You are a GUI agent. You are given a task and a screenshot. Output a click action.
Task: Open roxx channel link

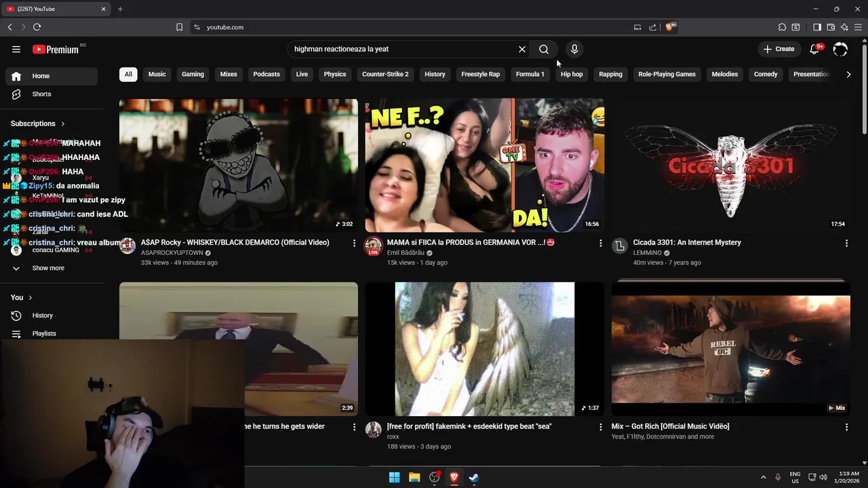pos(393,437)
